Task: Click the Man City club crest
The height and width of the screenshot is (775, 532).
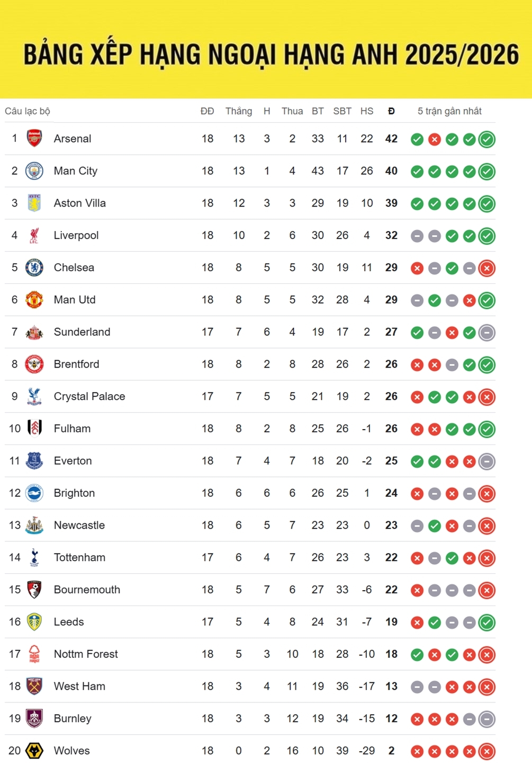Action: point(34,171)
